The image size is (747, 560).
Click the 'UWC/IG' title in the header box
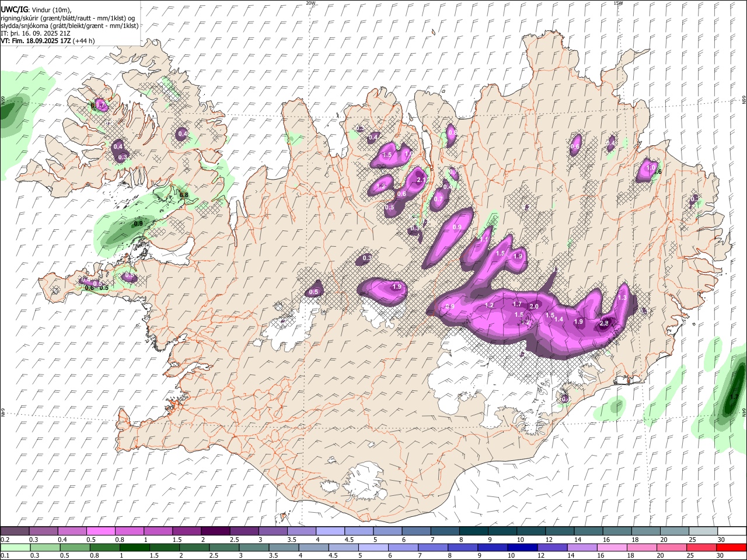13,10
